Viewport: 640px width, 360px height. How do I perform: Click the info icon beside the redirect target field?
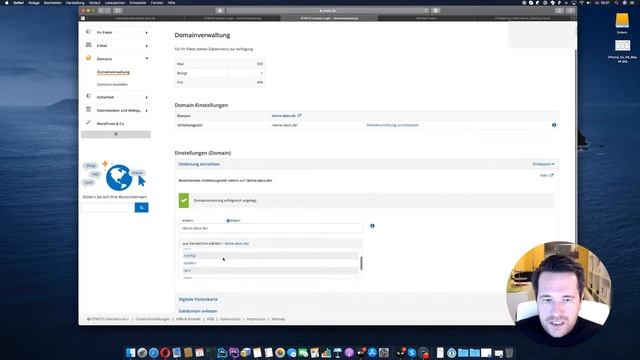(372, 226)
